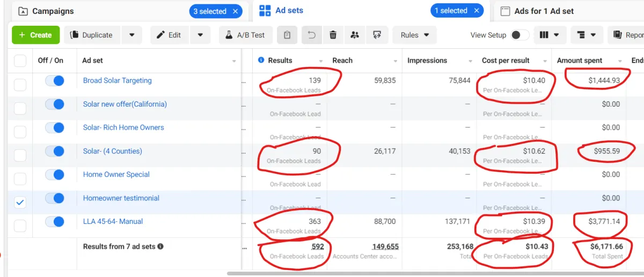
Task: Turn off Solar new offer(California) ad set
Action: coord(55,104)
